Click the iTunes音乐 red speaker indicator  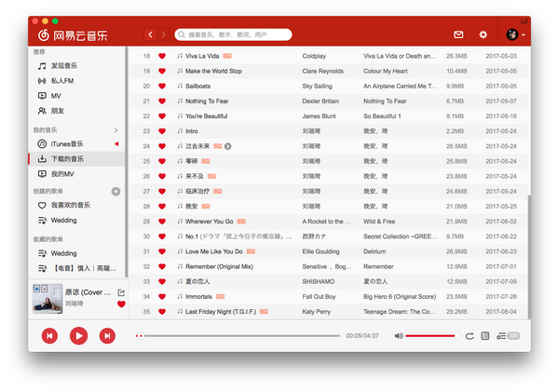(x=116, y=144)
